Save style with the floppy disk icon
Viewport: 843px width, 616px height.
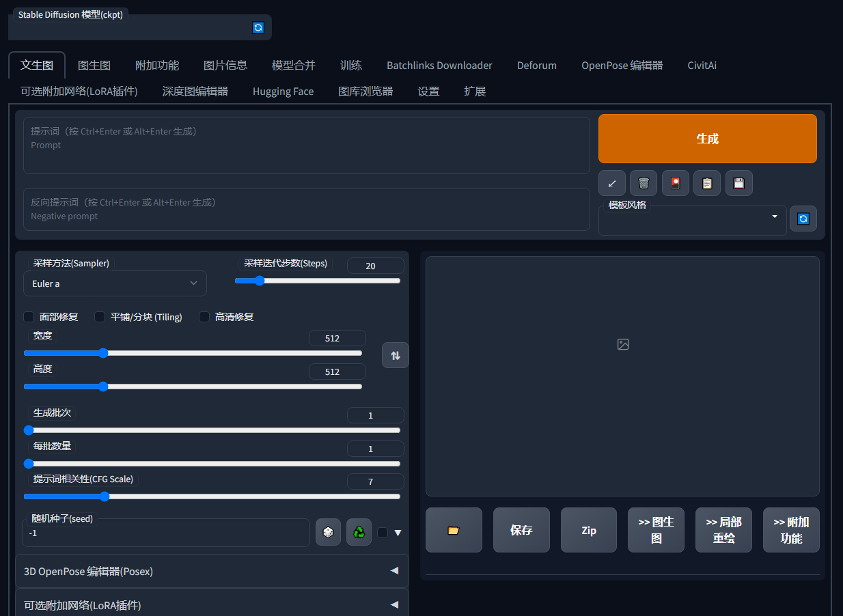coord(738,183)
